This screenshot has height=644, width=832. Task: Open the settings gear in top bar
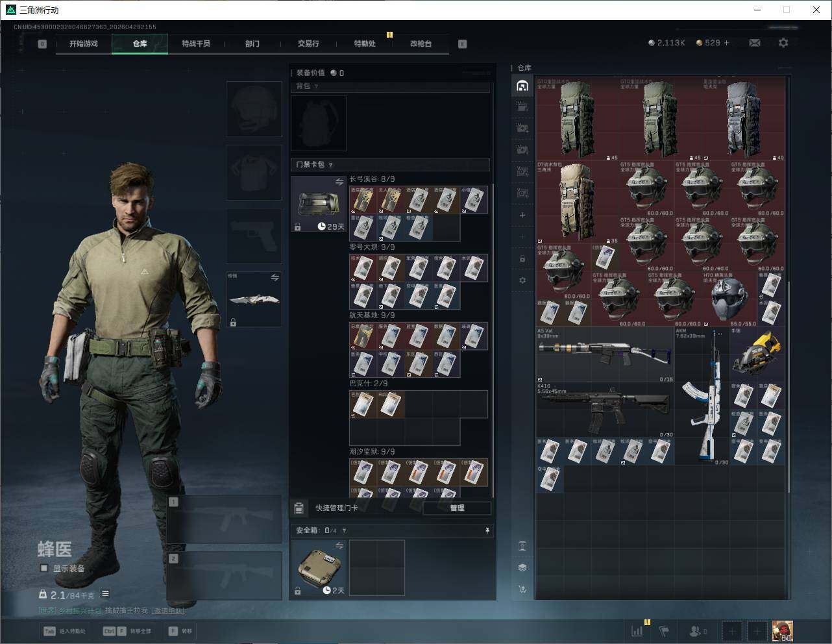[783, 43]
